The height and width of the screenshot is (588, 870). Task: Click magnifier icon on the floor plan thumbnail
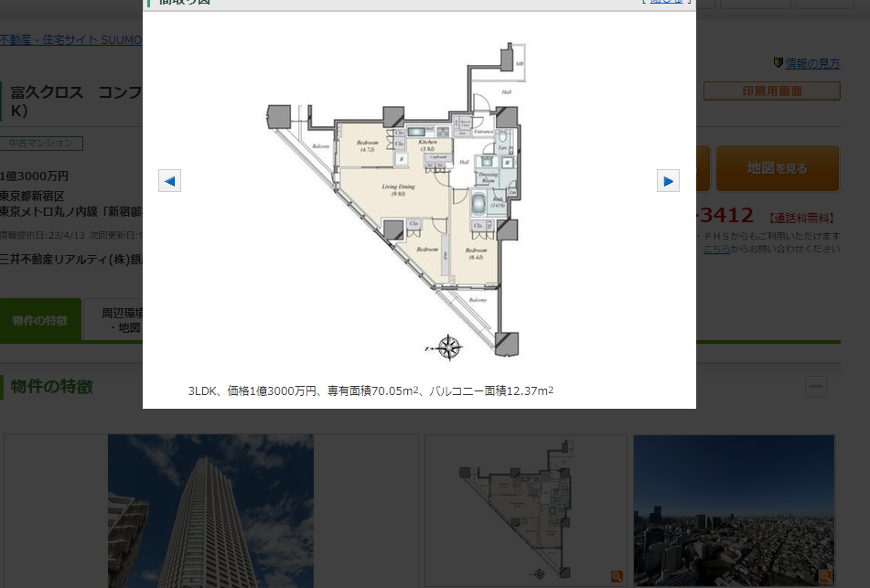(617, 576)
